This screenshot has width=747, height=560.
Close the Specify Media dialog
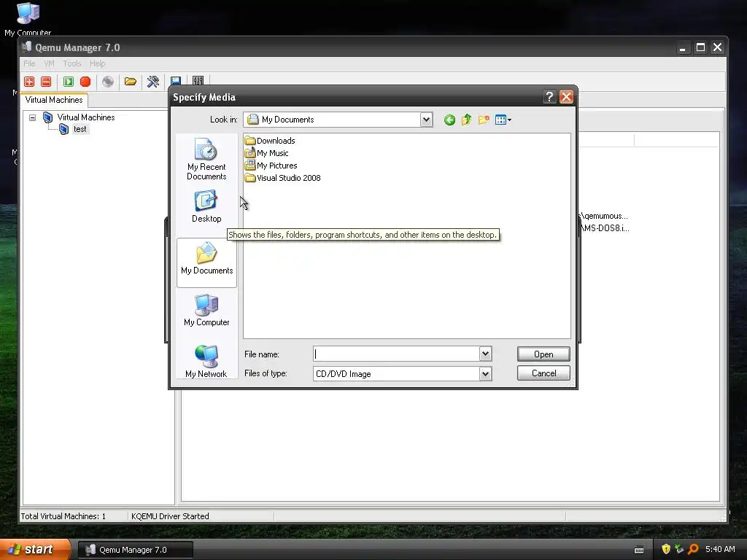click(566, 97)
